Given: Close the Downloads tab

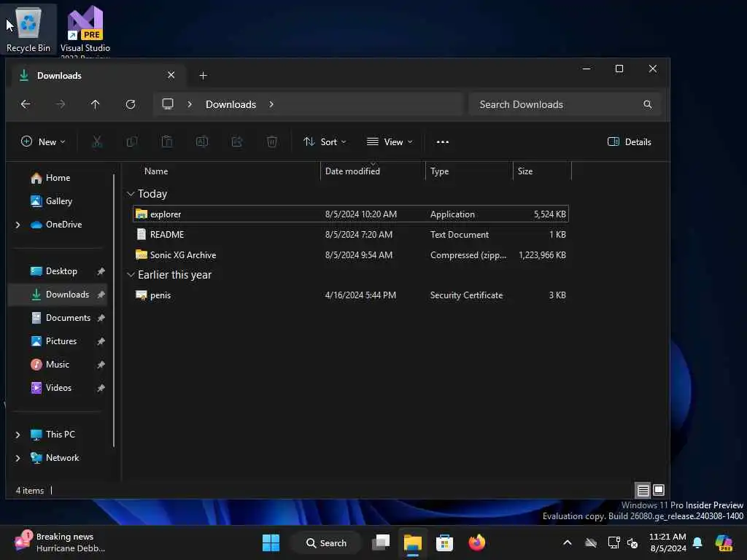Looking at the screenshot, I should click(x=171, y=75).
